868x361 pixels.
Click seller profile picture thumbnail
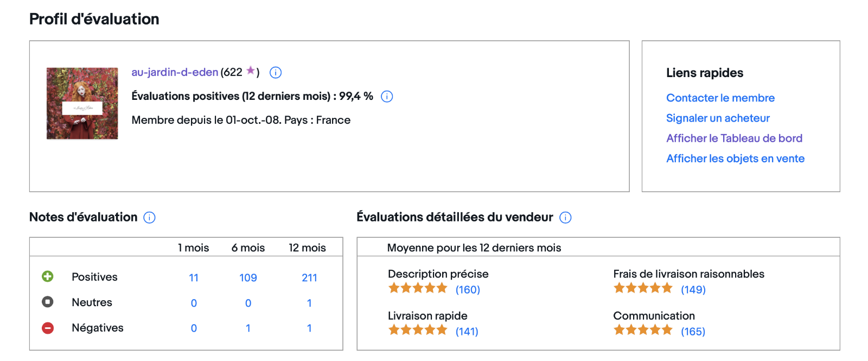[x=82, y=103]
